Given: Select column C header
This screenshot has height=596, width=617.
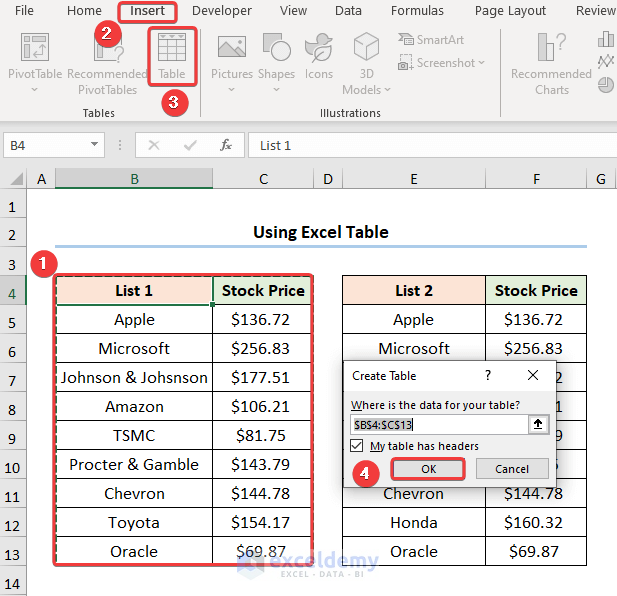Looking at the screenshot, I should click(x=263, y=179).
